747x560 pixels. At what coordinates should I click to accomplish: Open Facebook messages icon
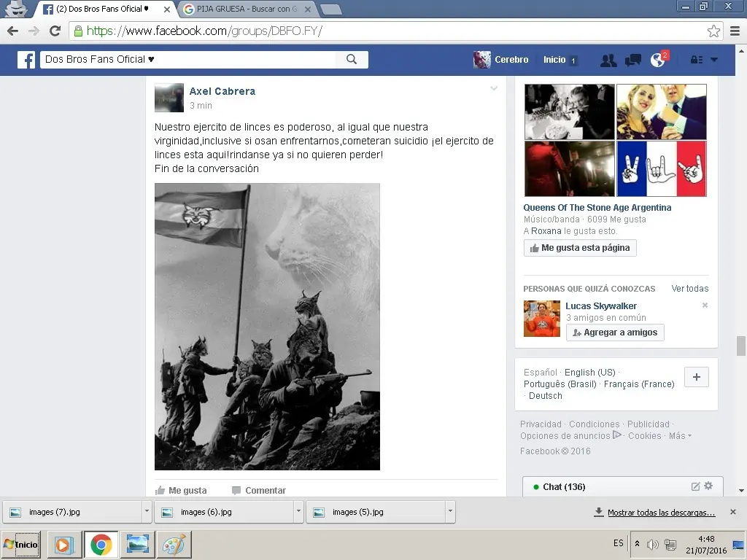click(x=632, y=60)
